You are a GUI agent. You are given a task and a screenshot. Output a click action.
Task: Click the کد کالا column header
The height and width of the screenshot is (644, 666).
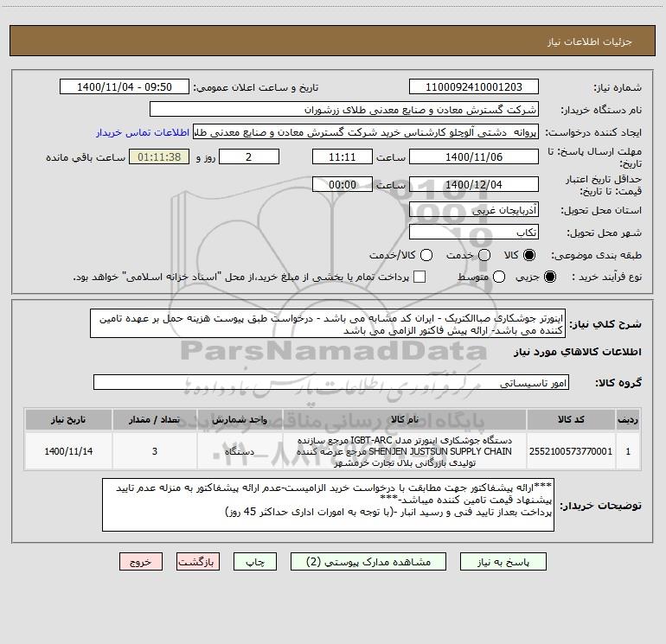[x=571, y=419]
